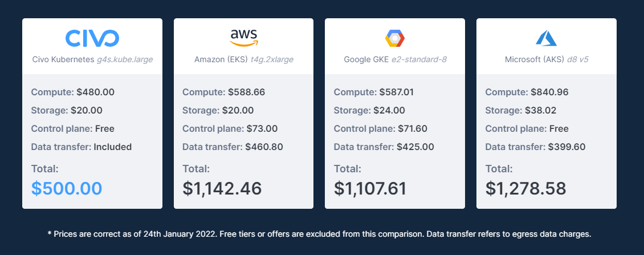Click the Microsoft $1,278.58 total

coord(525,188)
